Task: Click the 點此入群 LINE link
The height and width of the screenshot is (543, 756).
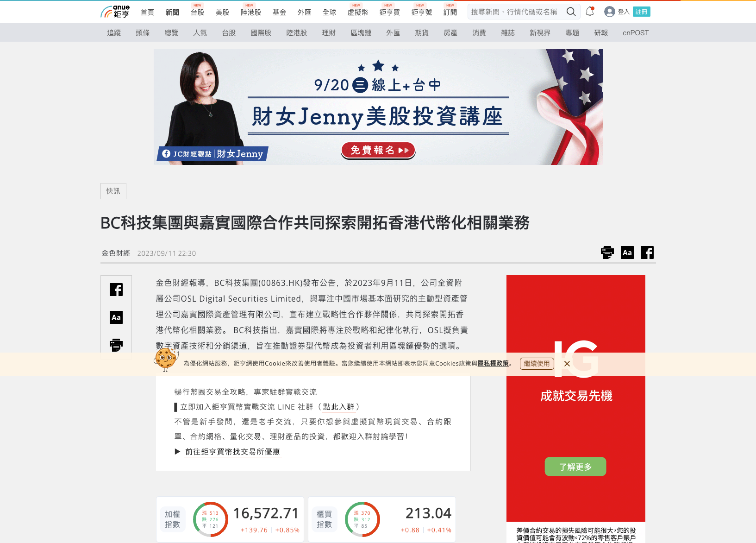Action: (x=338, y=407)
